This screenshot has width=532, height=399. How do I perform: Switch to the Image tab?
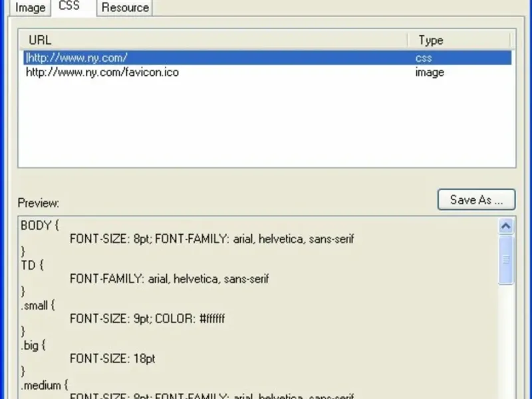click(30, 7)
